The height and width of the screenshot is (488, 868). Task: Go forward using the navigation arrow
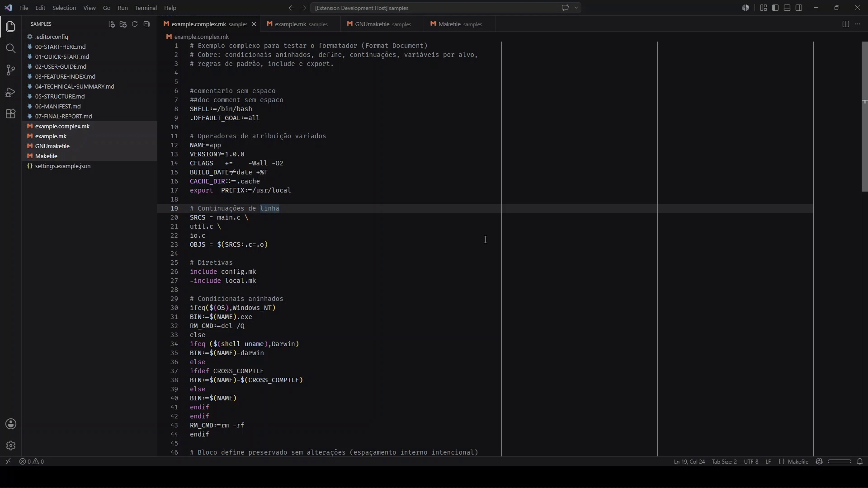[x=303, y=8]
